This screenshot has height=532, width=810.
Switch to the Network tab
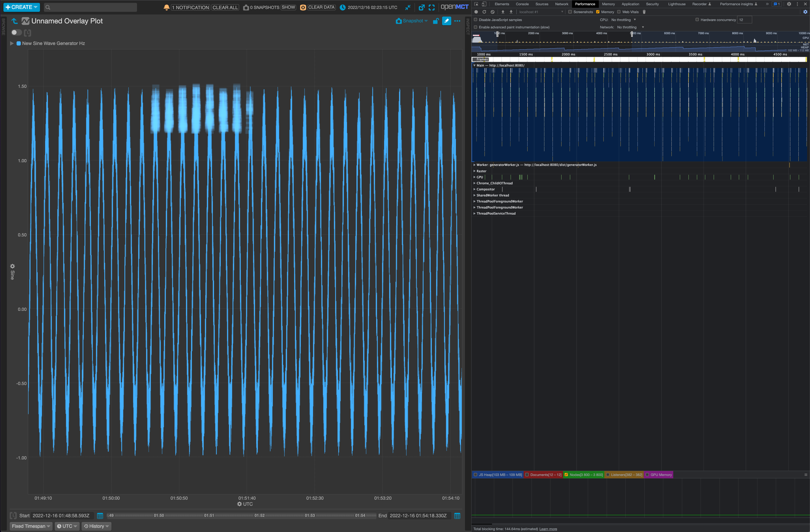[x=561, y=4]
